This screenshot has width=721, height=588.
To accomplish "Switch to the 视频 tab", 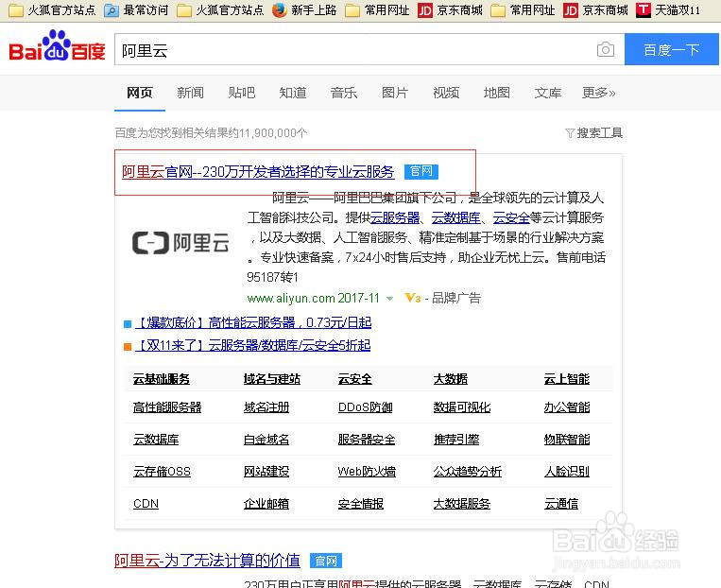I will click(446, 93).
